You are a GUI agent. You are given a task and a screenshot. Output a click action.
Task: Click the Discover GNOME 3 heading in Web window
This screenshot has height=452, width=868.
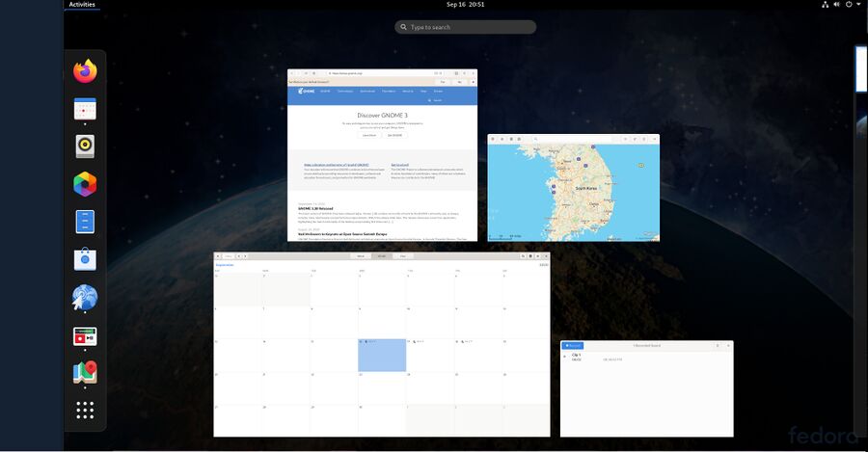click(382, 115)
